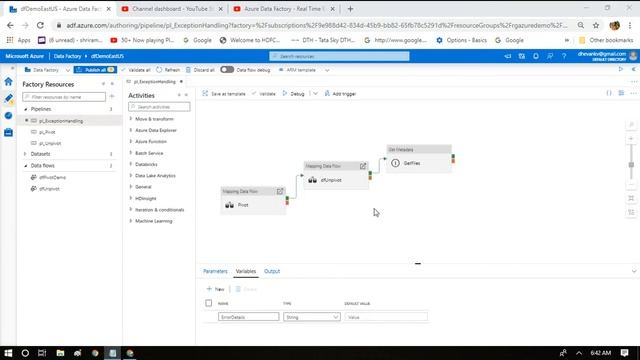The image size is (640, 360).
Task: Open data flow icon on dfUnpivot activity
Action: coord(363,166)
